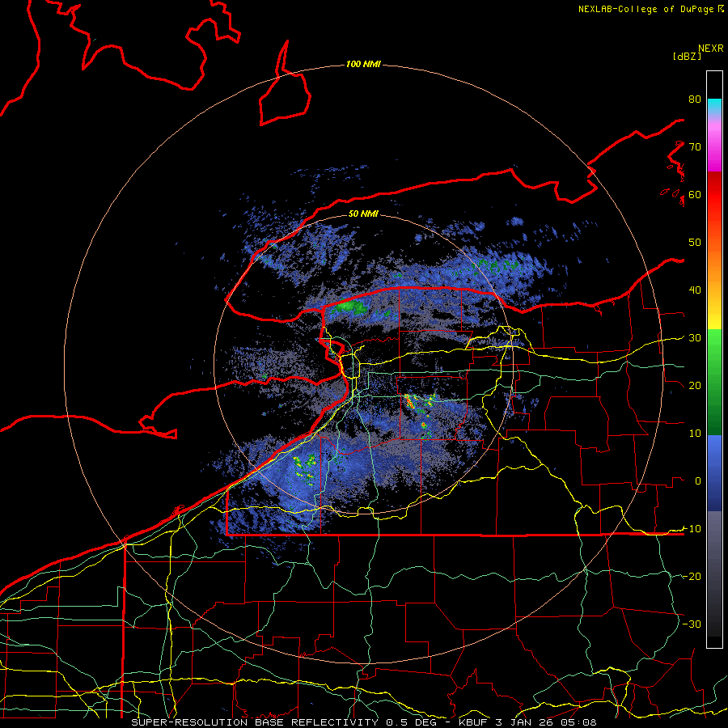Screen dimensions: 728x728
Task: Click the 70 value on the dBZ scale
Action: coord(695,147)
